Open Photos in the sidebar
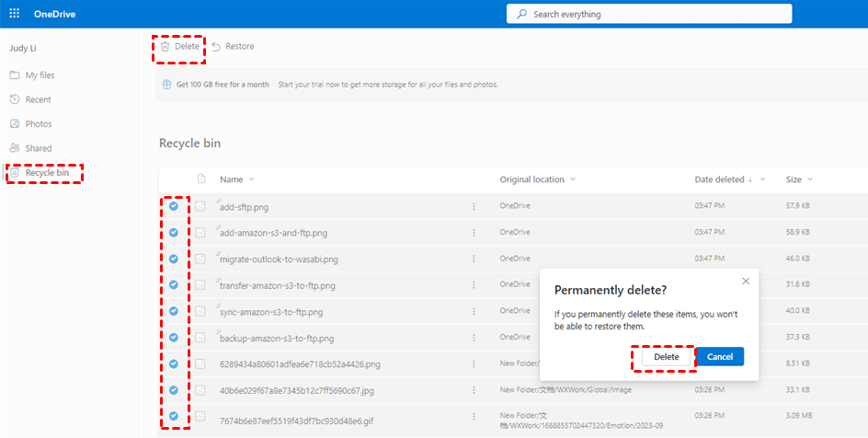 coord(32,124)
